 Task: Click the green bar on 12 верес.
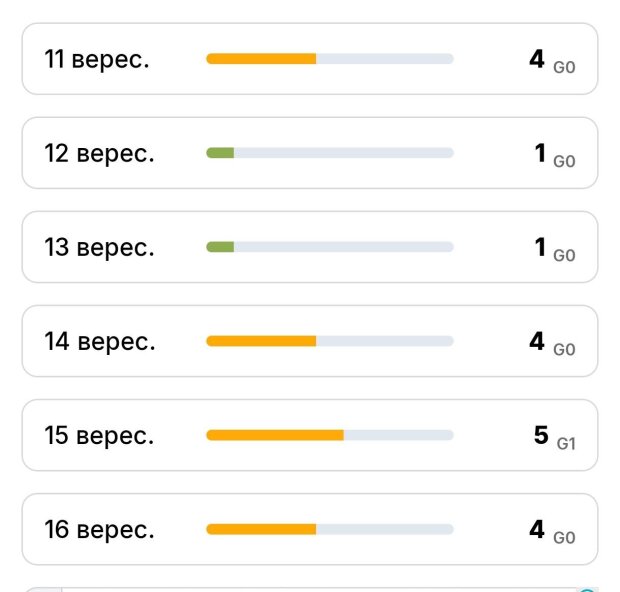point(220,153)
